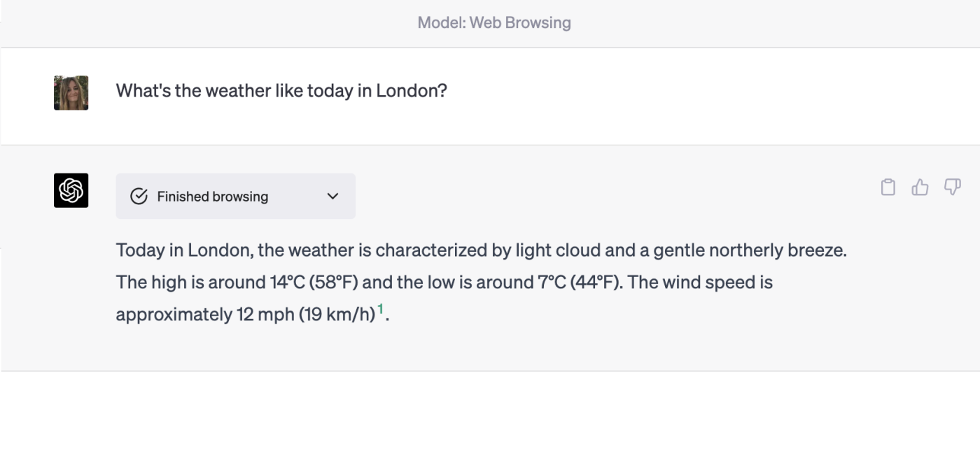
Task: Give the response a thumbs down
Action: pyautogui.click(x=953, y=187)
